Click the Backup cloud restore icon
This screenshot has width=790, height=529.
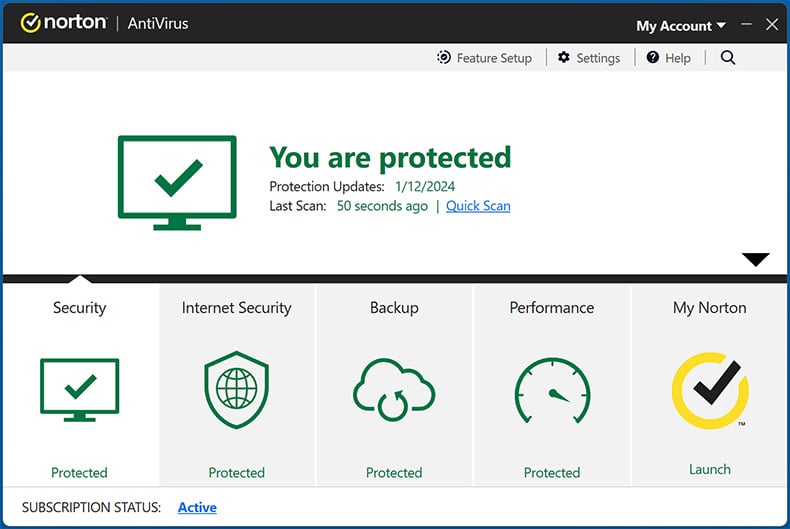(x=394, y=389)
